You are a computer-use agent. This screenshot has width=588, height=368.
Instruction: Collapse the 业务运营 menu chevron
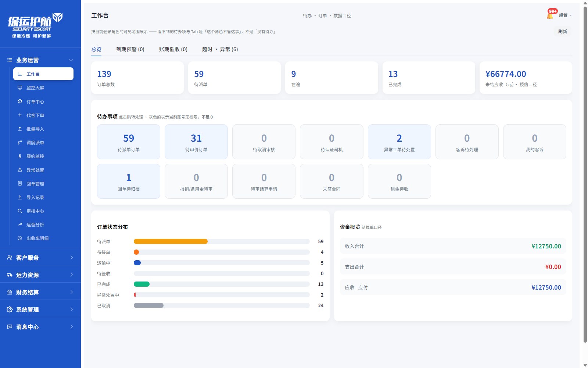tap(71, 60)
